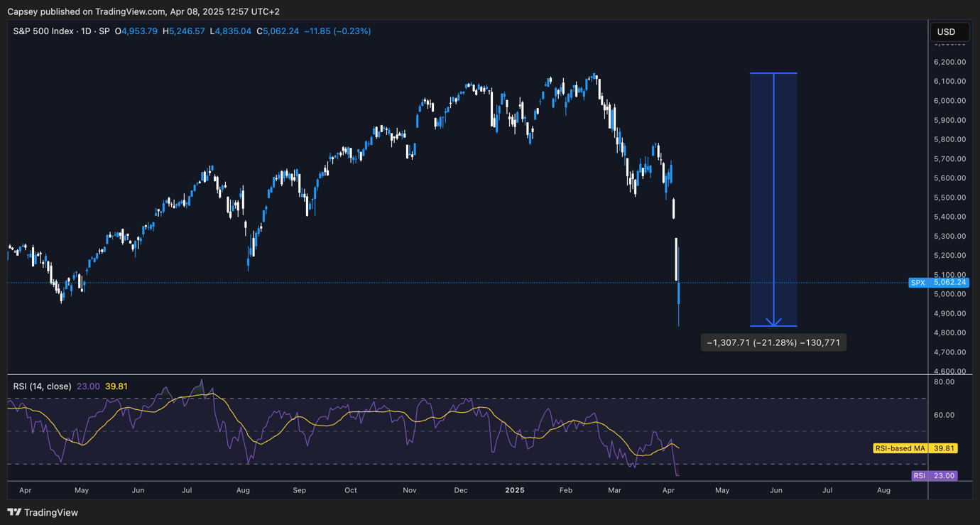
Task: Click the Capsey published on TradingView.com header
Action: tap(143, 11)
